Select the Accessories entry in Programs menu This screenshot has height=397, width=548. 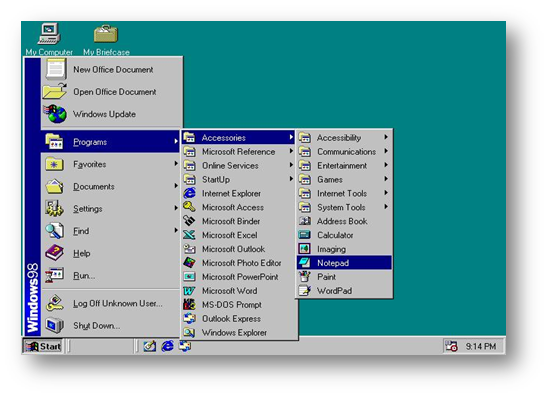(238, 137)
